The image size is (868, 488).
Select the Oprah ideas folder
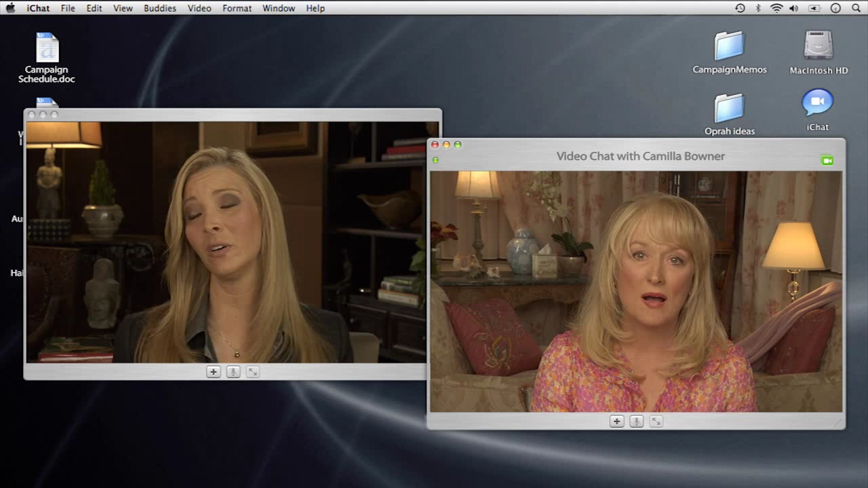click(x=730, y=114)
